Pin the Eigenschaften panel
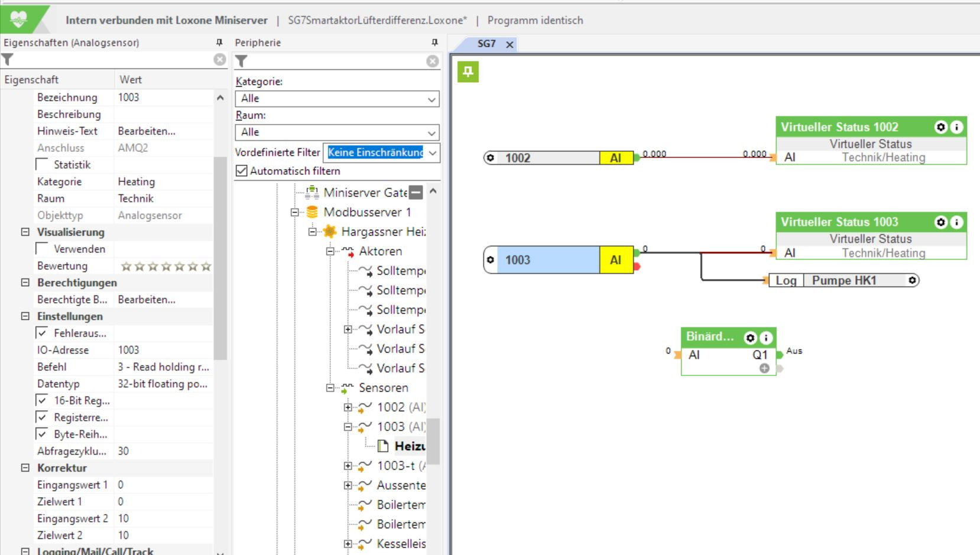 pos(219,43)
